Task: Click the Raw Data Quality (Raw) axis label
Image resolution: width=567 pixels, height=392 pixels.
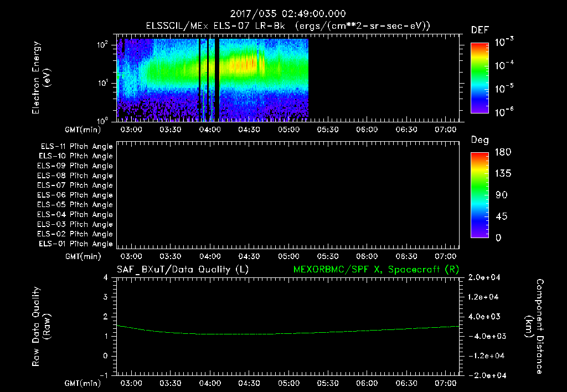Action: pyautogui.click(x=41, y=327)
